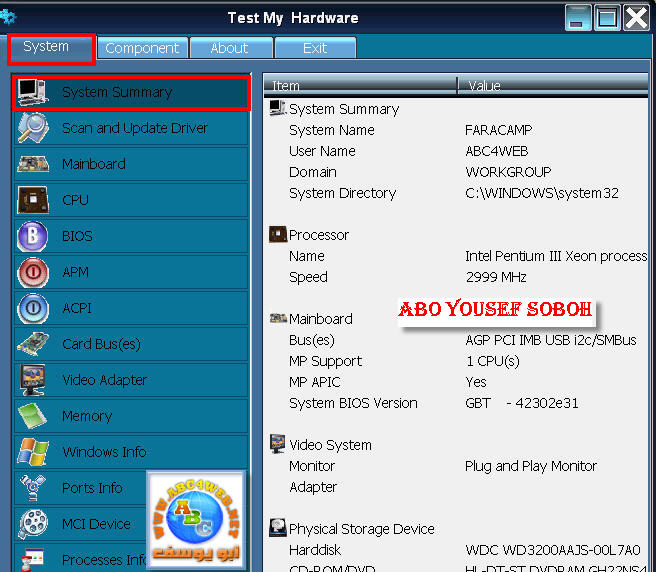
Task: Click the 2999 MHz value
Action: tap(496, 277)
